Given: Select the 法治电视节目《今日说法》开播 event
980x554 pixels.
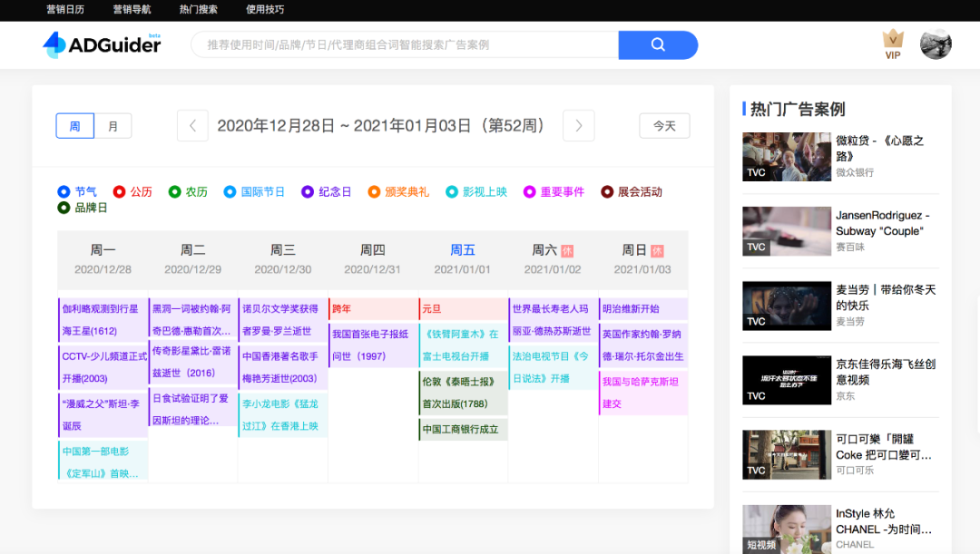Looking at the screenshot, I should pyautogui.click(x=554, y=367).
